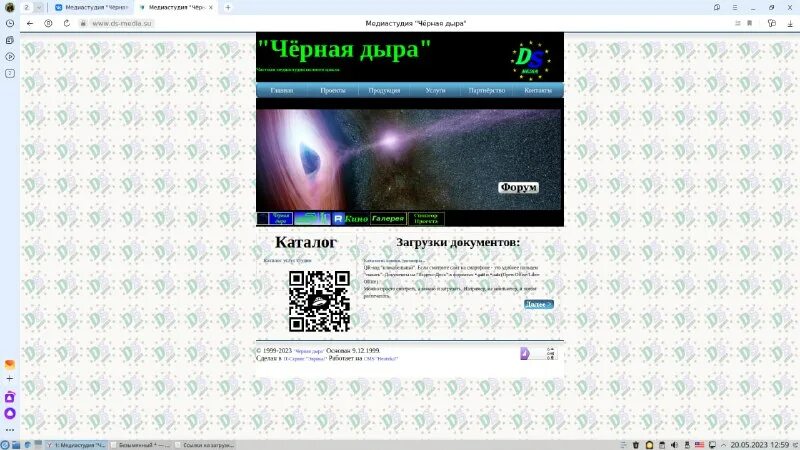Image resolution: width=800 pixels, height=450 pixels.
Task: Click the taskbar clock 20.05.2023 12:59
Action: click(x=760, y=445)
